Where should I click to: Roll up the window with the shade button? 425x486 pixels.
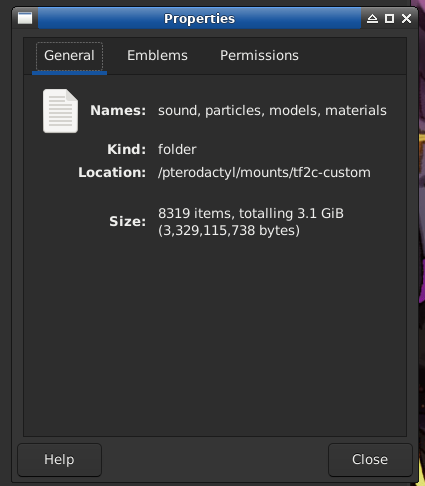372,19
